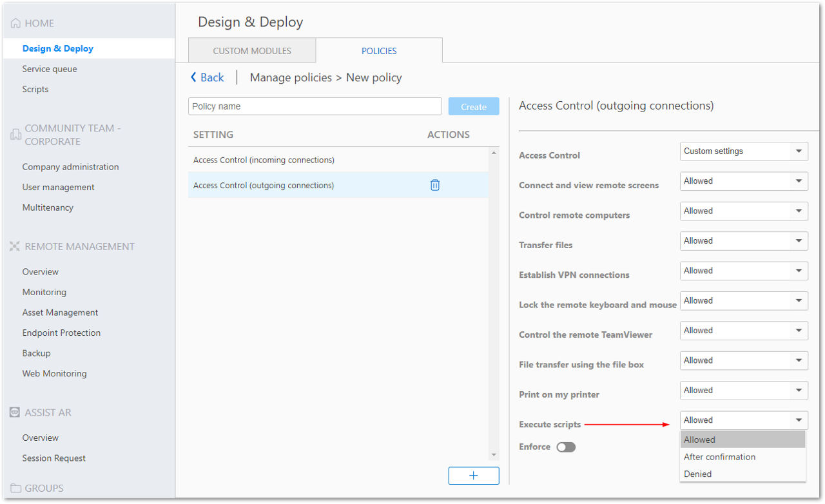Open Session Request in sidebar

pos(53,458)
